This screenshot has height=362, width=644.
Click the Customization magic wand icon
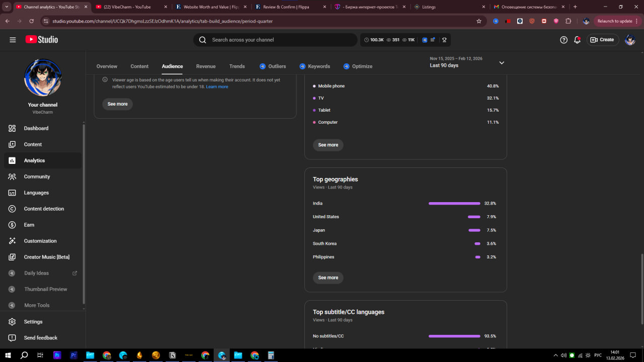point(12,241)
